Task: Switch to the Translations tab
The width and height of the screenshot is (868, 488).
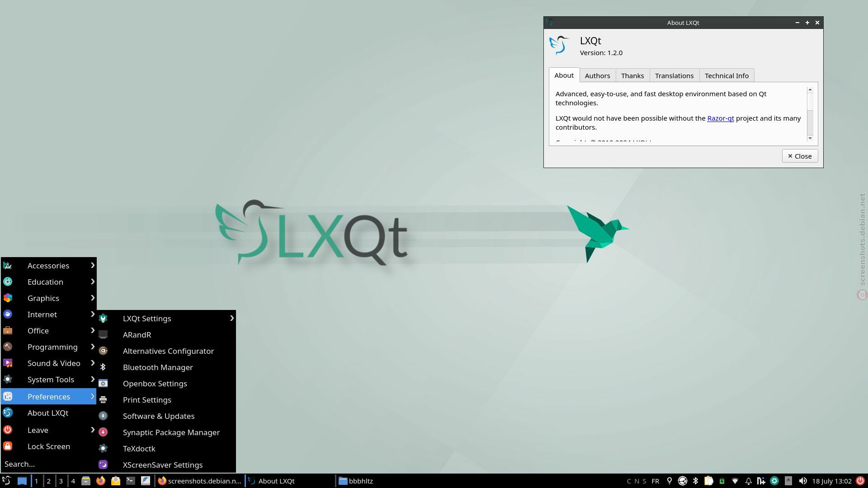Action: tap(674, 75)
